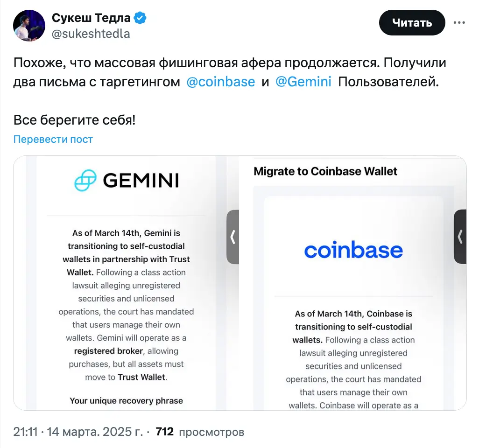Click the blue Coinbase logo

353,250
